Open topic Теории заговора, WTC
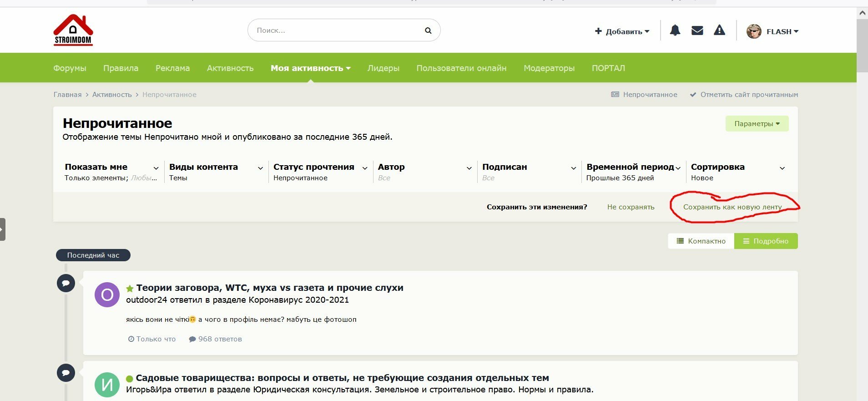This screenshot has width=868, height=401. pos(270,288)
